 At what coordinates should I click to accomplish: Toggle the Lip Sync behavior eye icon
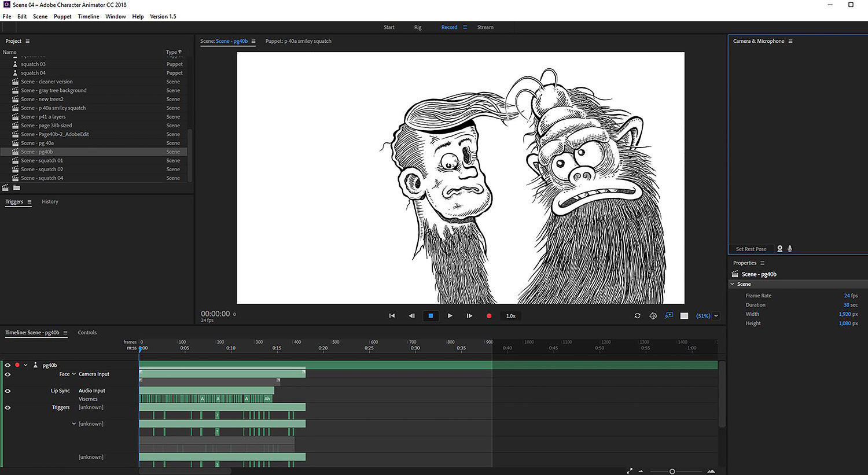point(8,391)
